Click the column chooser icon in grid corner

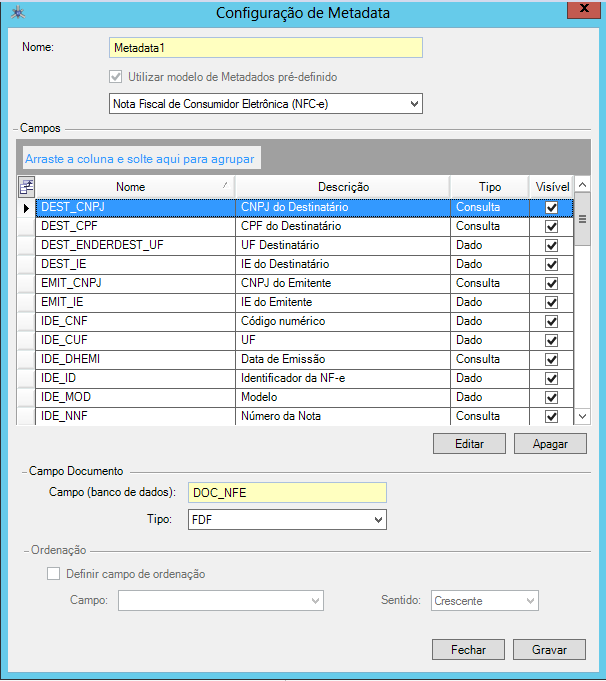tap(26, 186)
